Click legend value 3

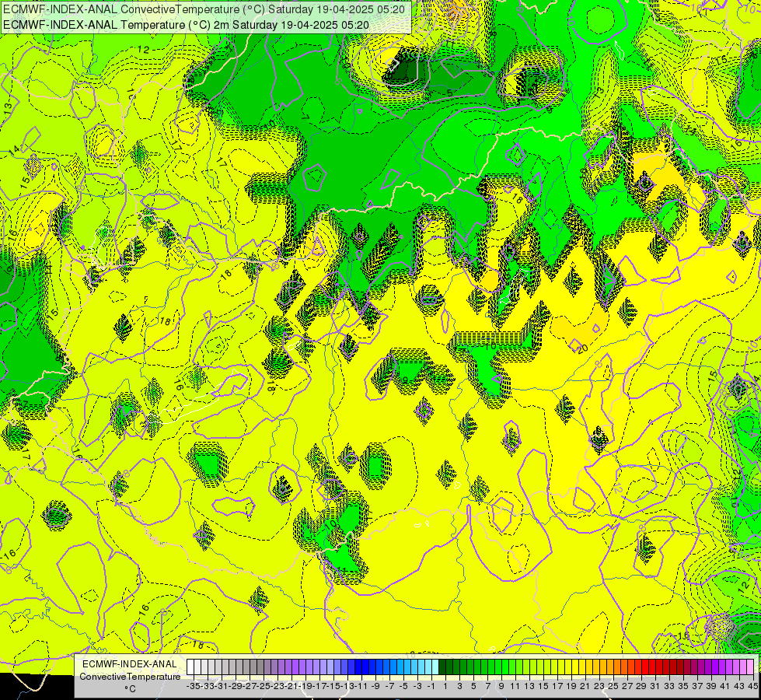point(459,687)
